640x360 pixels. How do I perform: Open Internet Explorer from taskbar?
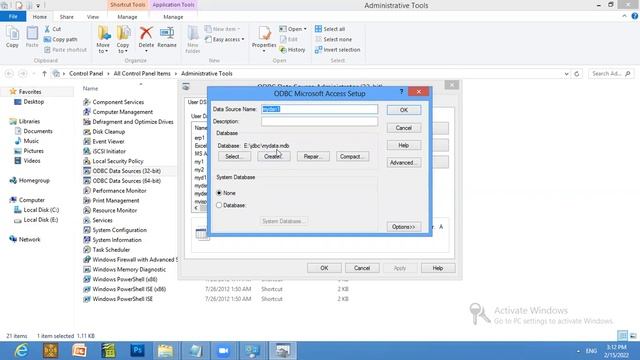pyautogui.click(x=21, y=351)
